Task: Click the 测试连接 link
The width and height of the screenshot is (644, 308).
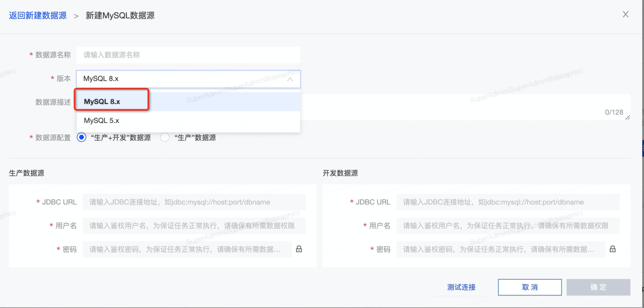Action: [461, 287]
